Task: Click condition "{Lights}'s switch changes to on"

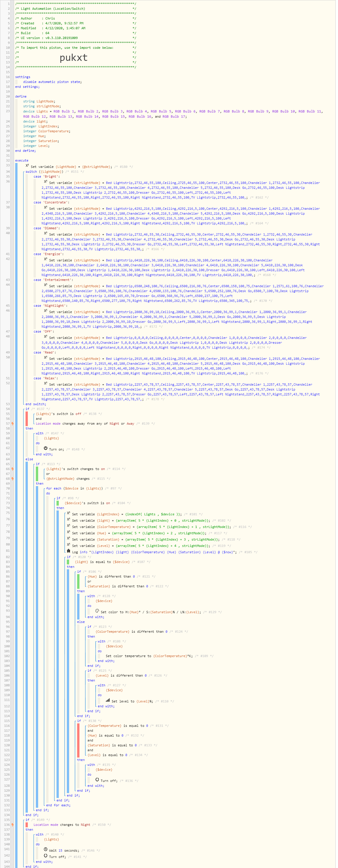Action: pyautogui.click(x=75, y=469)
